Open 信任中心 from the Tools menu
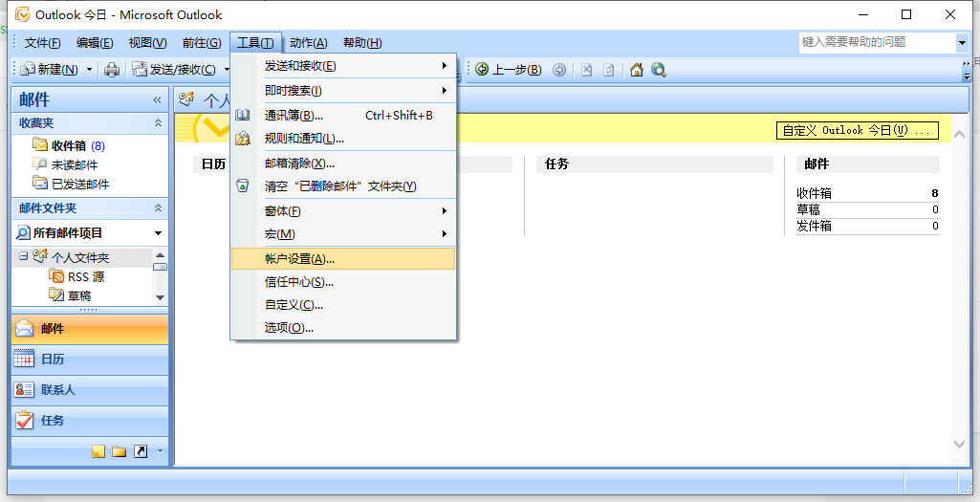Screen dimensions: 980x502 344,282
